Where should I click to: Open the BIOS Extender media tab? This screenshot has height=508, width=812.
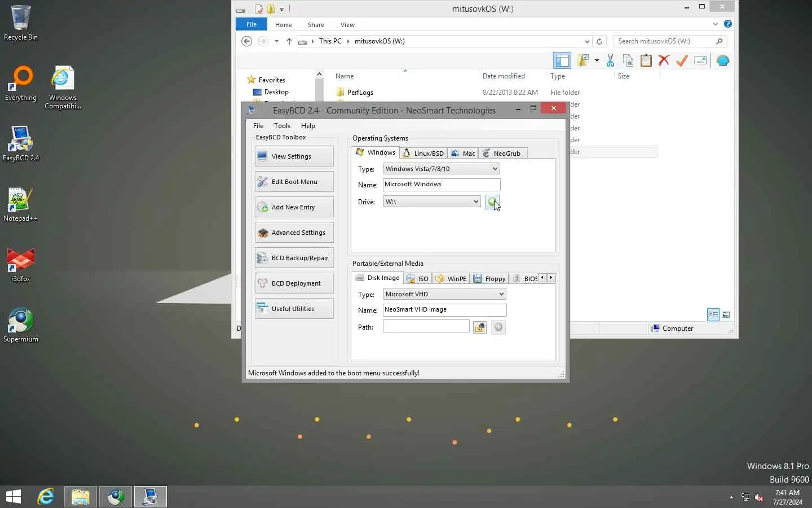524,279
